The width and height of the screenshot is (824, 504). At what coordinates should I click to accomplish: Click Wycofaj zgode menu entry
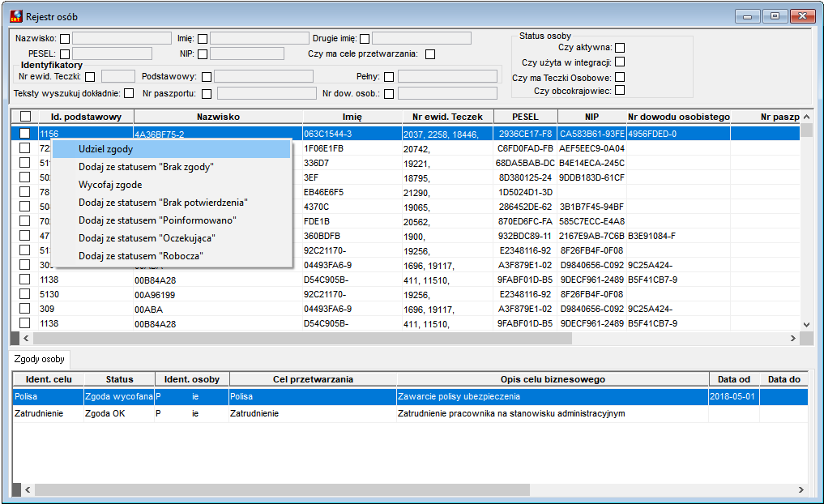(171, 185)
